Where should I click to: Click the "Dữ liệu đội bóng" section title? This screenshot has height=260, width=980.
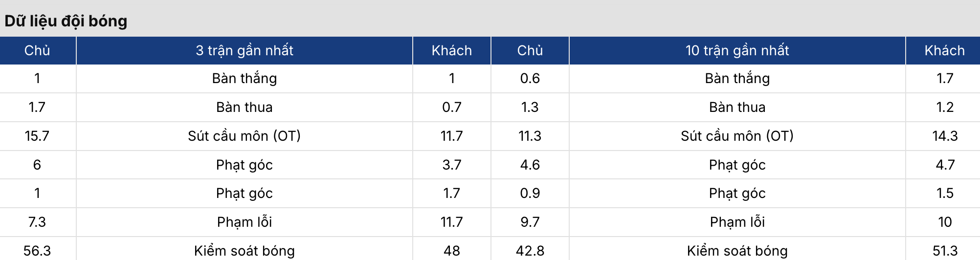point(66,21)
